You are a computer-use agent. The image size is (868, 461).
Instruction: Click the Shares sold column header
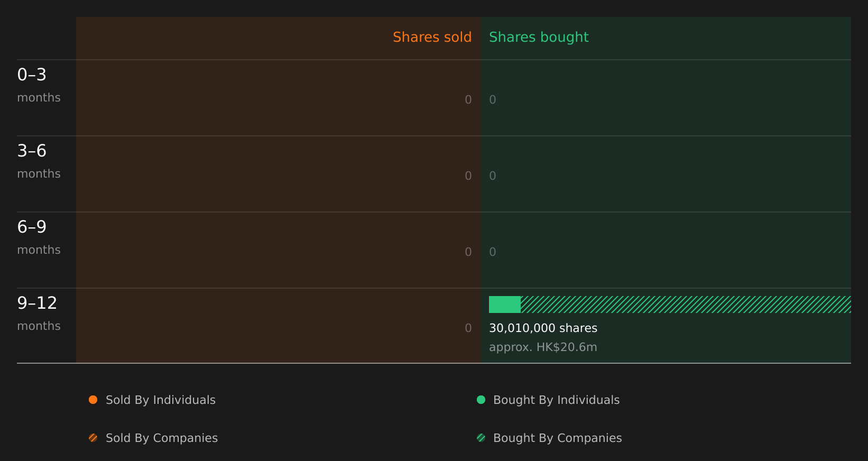pos(432,37)
